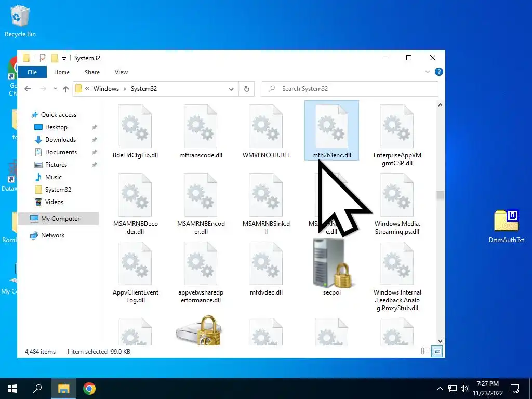Click scroll up arrow of file list
Viewport: 532px width, 399px height.
pos(440,105)
